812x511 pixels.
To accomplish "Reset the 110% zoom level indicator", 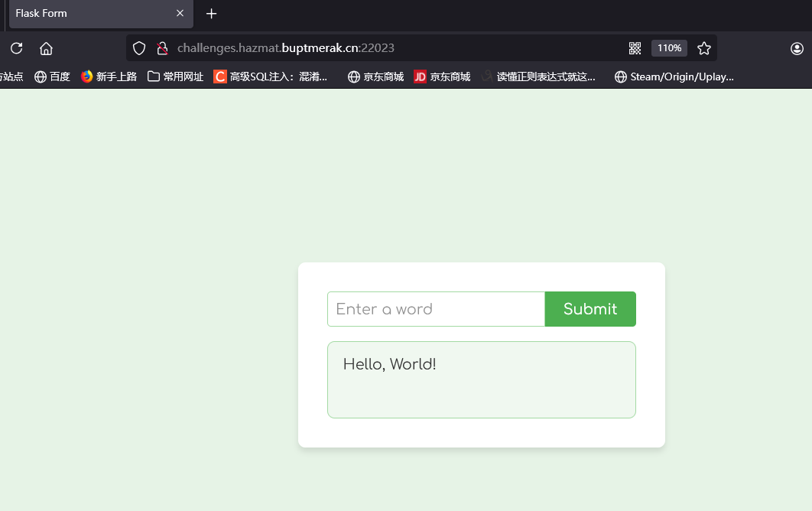I will click(669, 48).
